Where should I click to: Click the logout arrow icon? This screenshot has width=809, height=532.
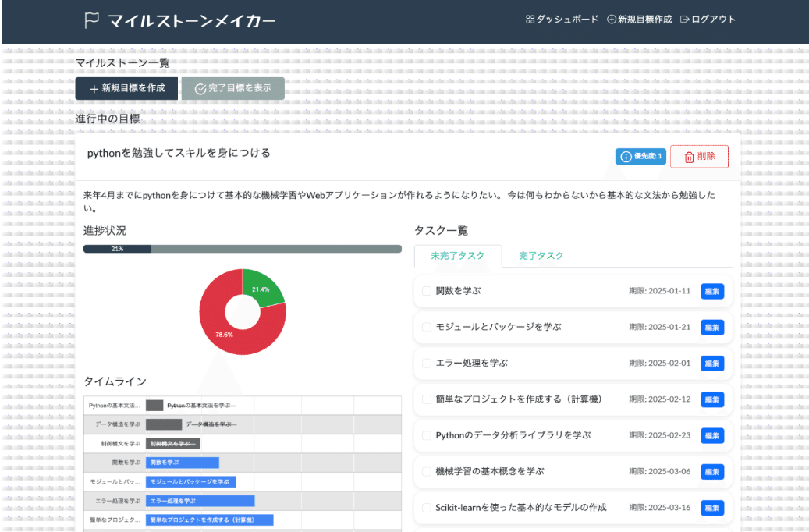(x=685, y=20)
